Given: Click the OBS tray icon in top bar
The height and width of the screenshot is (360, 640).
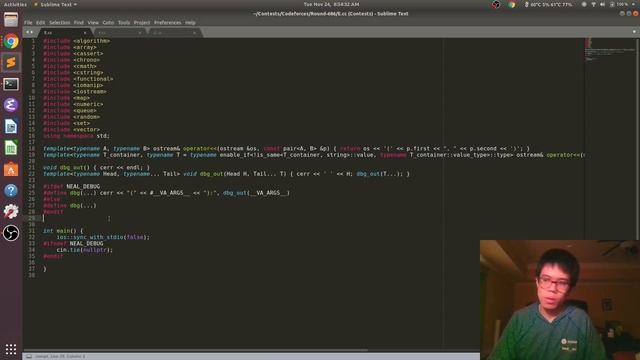Looking at the screenshot, I should [496, 4].
